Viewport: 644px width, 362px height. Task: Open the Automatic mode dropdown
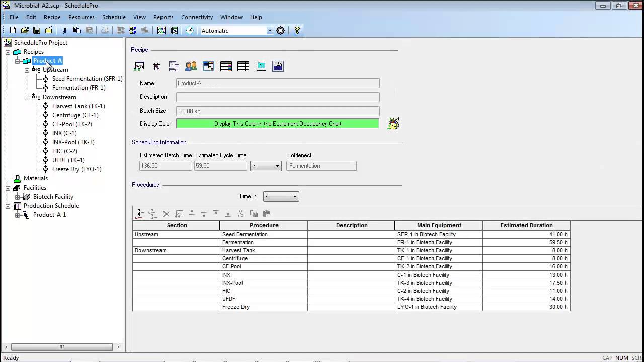pyautogui.click(x=269, y=31)
